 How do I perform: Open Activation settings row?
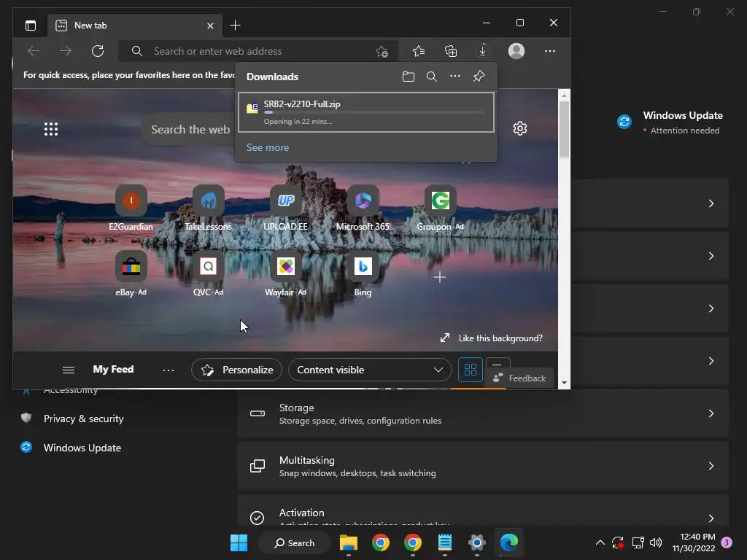point(483,511)
